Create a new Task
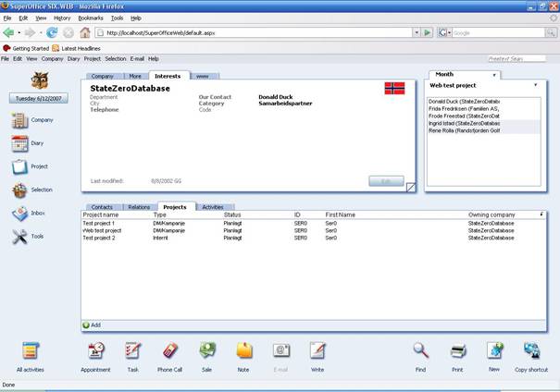Viewport: 560px width, 392px height. [133, 351]
